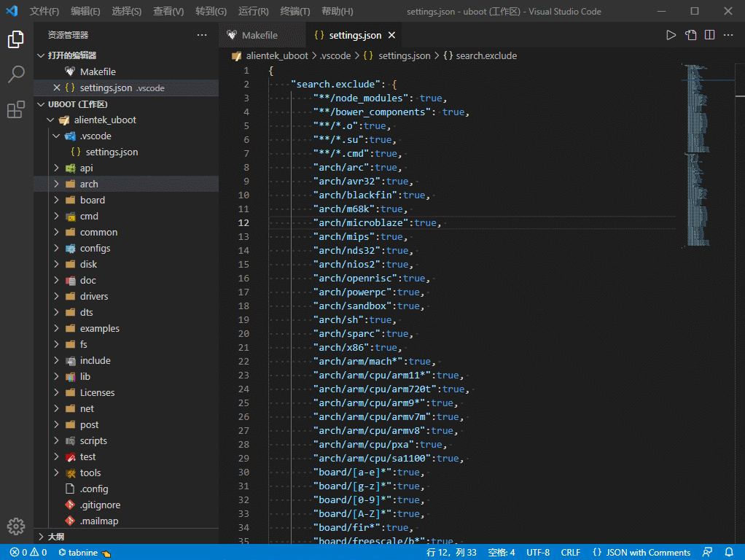Click the VS Code logo icon
The width and height of the screenshot is (745, 560).
(x=12, y=11)
